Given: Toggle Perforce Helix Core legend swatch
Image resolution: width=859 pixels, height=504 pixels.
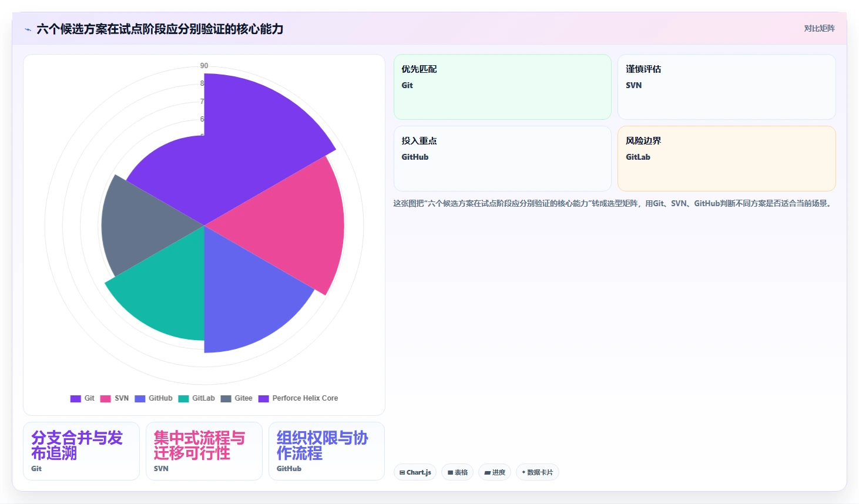Looking at the screenshot, I should click(263, 398).
